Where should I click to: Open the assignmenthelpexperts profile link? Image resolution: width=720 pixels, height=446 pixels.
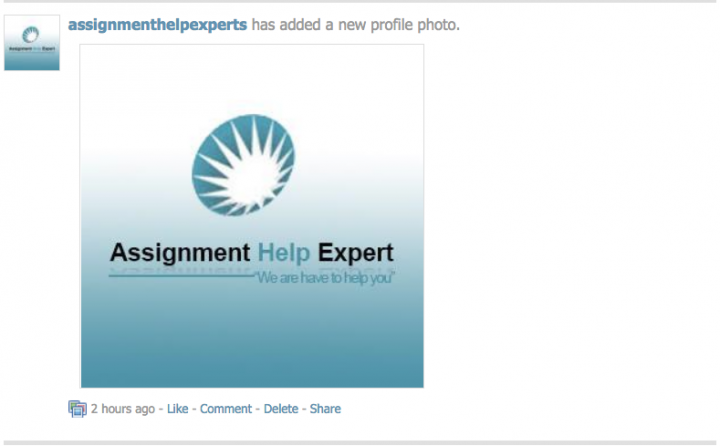pyautogui.click(x=158, y=24)
